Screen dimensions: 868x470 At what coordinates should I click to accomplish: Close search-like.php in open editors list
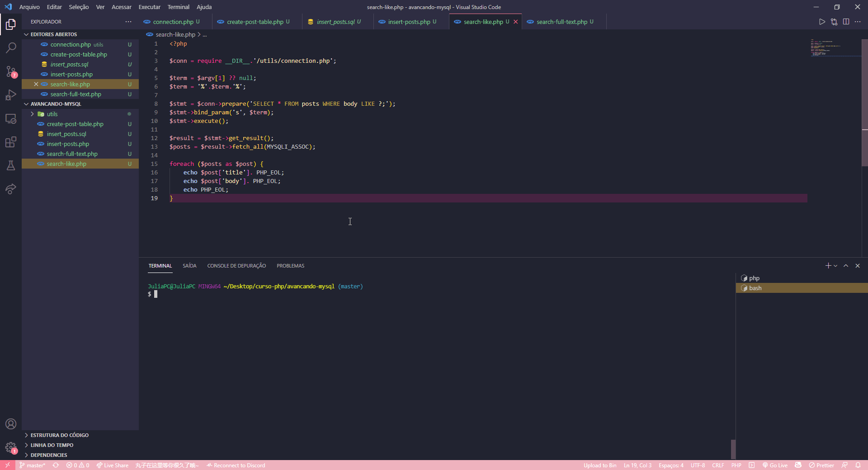tap(36, 84)
